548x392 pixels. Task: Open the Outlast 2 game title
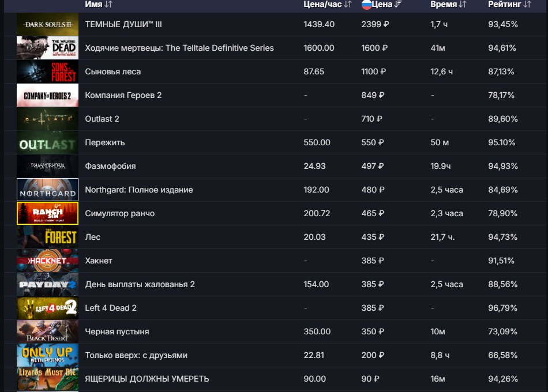tap(102, 119)
